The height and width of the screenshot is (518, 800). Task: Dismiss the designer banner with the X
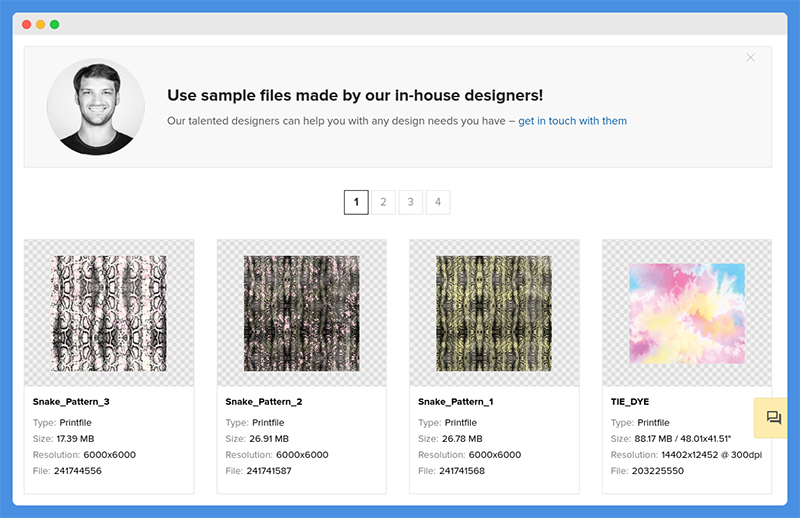pos(750,58)
